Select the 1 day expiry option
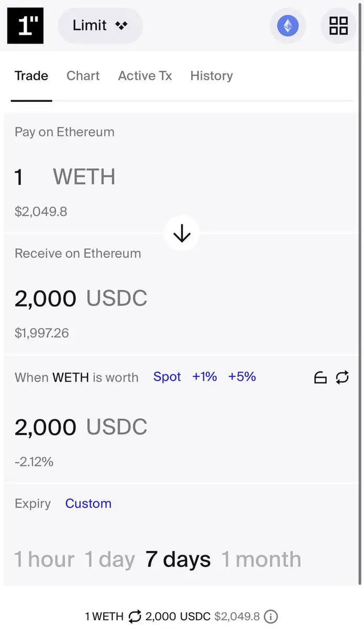Viewport: 364px width, 629px height. [x=109, y=559]
